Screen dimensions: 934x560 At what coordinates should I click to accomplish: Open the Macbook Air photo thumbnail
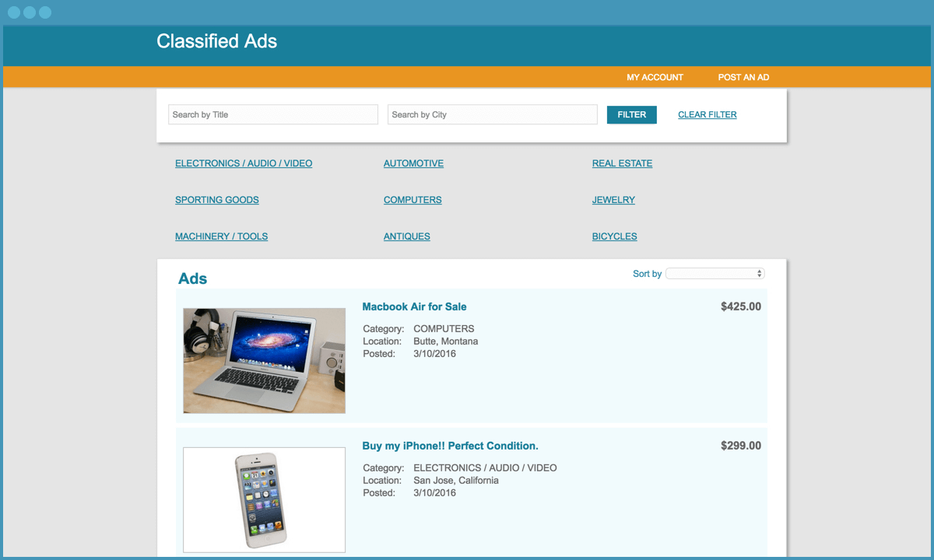264,360
